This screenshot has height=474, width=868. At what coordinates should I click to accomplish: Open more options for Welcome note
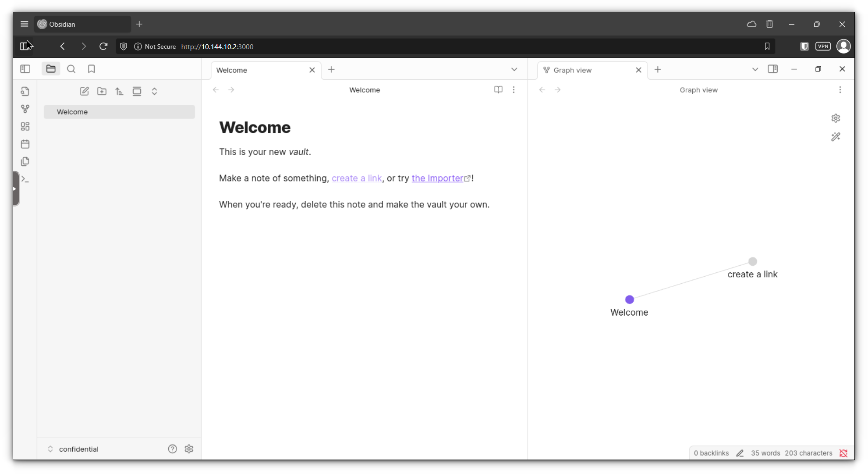click(514, 89)
